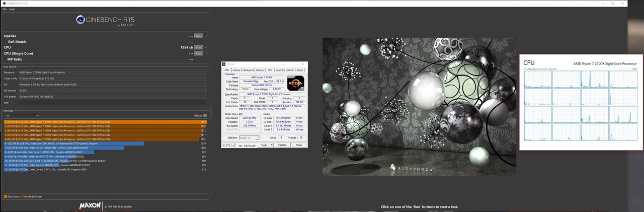Select the Core i7-3770 ranking row
The width and height of the screenshot is (644, 212).
pyautogui.click(x=105, y=157)
